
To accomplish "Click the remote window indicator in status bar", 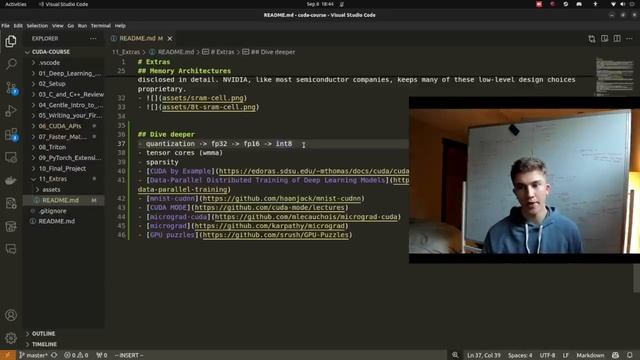I will tap(8, 355).
